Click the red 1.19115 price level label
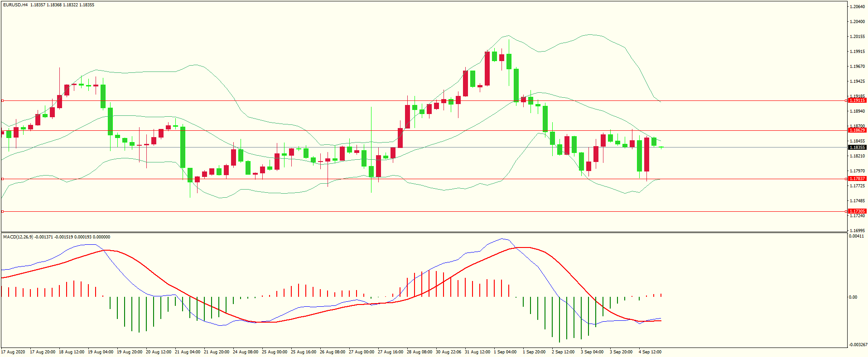 pyautogui.click(x=857, y=100)
